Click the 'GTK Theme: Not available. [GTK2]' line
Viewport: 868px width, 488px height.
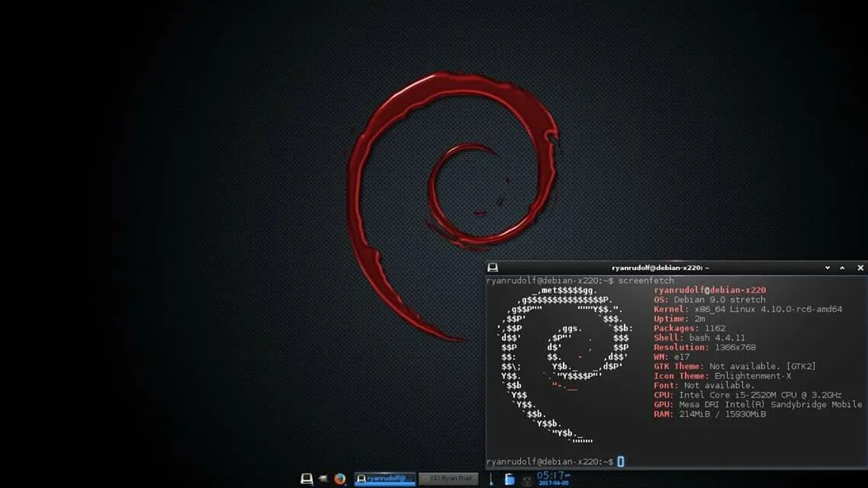[x=735, y=366]
